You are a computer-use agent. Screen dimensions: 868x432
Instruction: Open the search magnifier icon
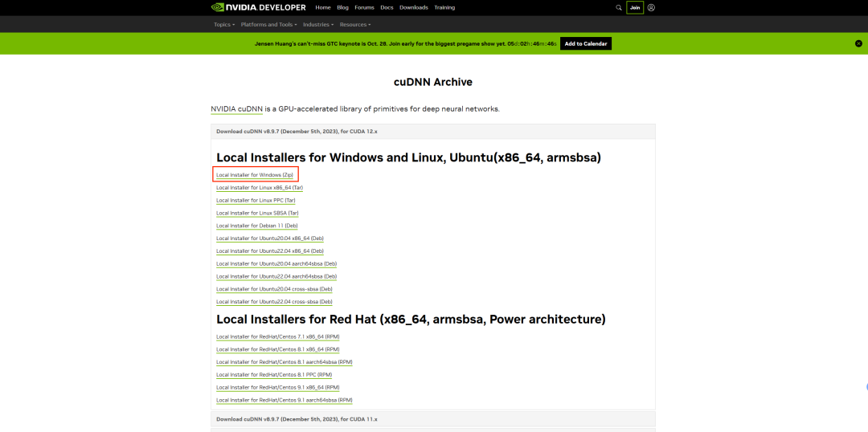point(618,8)
